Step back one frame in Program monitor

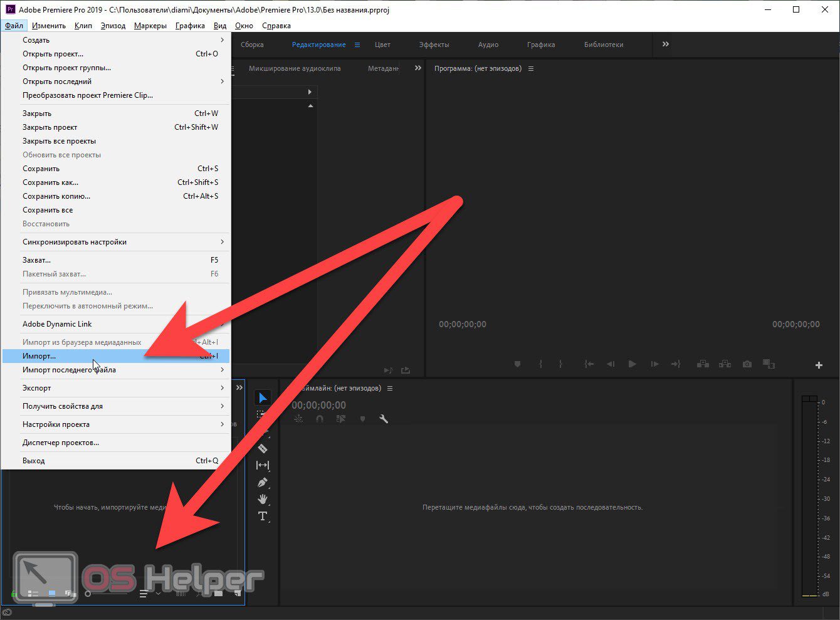[611, 364]
